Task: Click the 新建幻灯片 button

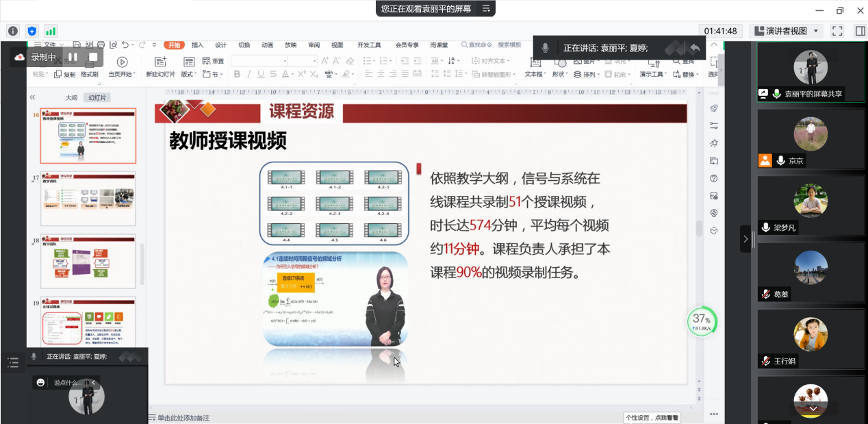Action: click(x=160, y=68)
